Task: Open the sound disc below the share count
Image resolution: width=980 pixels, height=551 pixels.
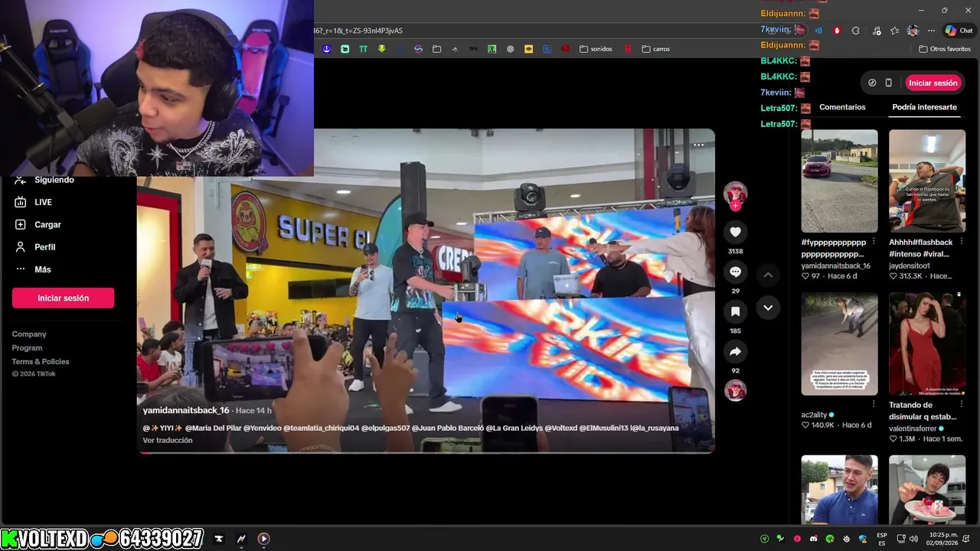Action: pos(735,390)
